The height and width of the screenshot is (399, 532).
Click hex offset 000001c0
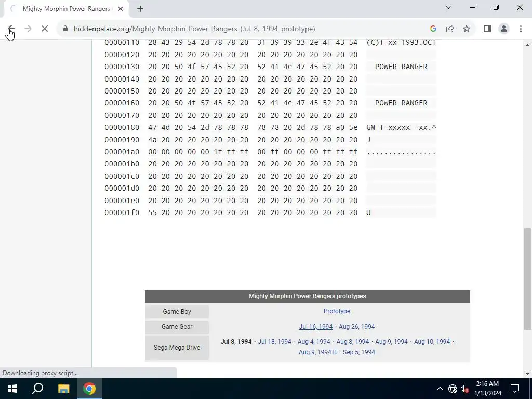[x=122, y=177]
